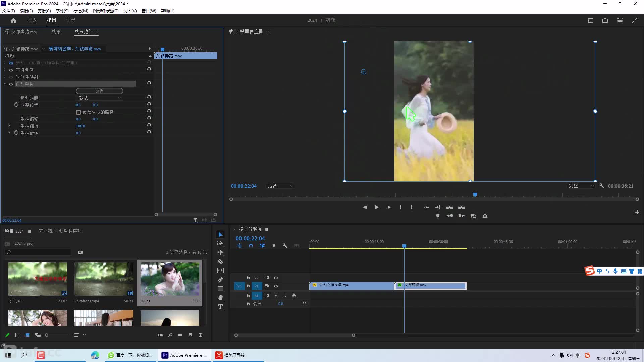This screenshot has width=644, height=362.
Task: Mute the A1 audio track
Action: [276, 296]
